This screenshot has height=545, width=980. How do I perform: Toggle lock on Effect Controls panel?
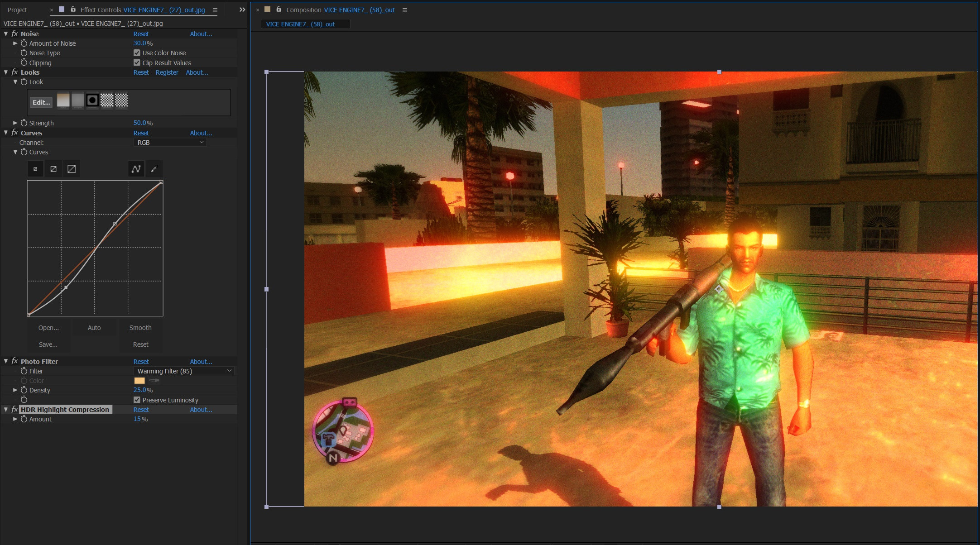click(73, 9)
